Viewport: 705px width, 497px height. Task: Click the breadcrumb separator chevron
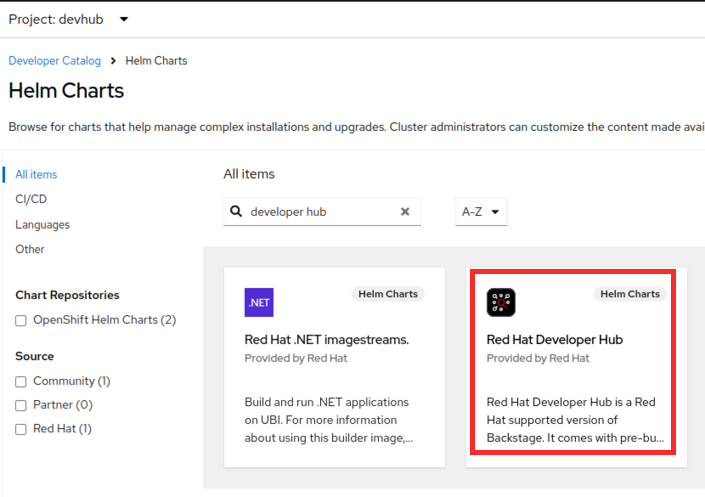(113, 61)
